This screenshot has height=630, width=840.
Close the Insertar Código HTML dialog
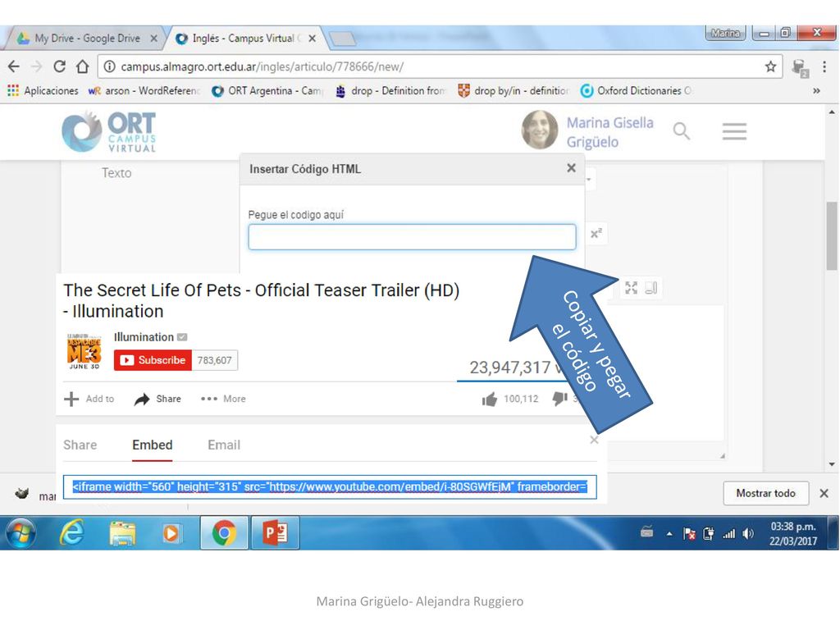571,168
